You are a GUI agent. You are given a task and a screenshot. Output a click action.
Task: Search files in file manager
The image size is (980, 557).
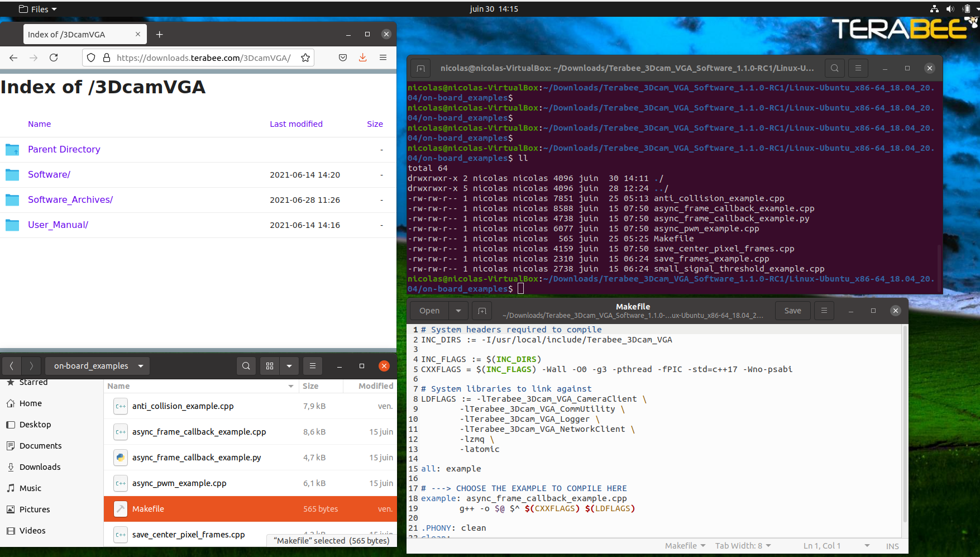click(246, 366)
